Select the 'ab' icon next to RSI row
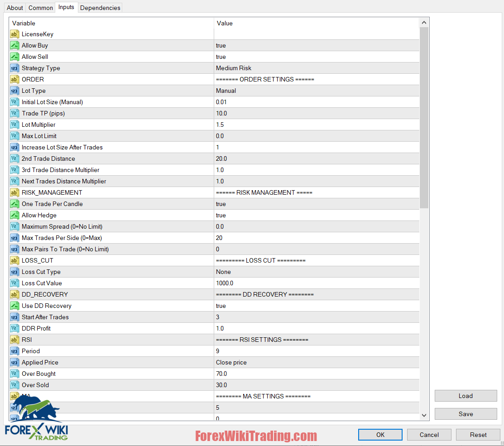Viewport: 504px width, 446px height. click(x=14, y=340)
